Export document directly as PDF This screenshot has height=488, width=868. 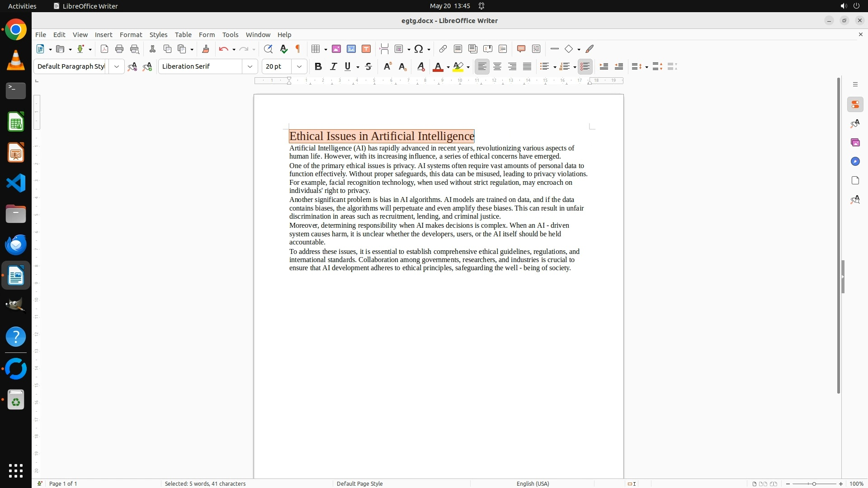click(x=104, y=49)
